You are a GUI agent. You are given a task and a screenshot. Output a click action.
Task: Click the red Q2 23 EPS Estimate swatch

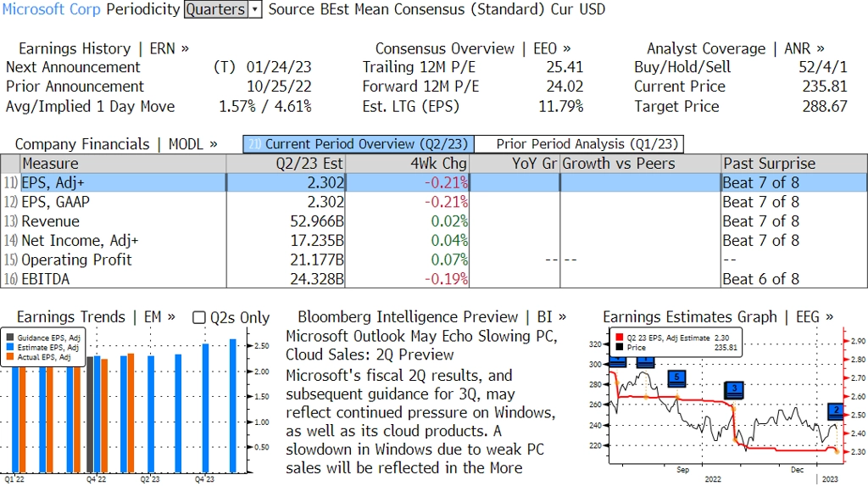[x=619, y=338]
